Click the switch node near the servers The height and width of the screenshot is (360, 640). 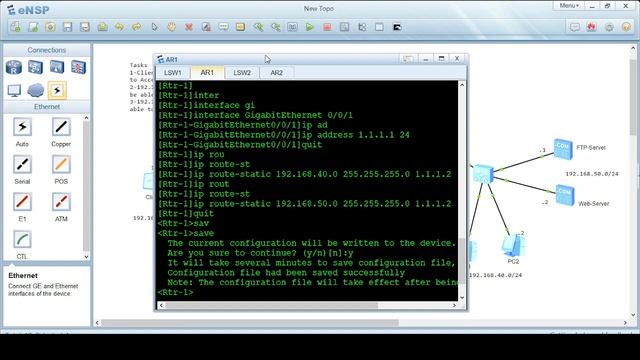484,174
